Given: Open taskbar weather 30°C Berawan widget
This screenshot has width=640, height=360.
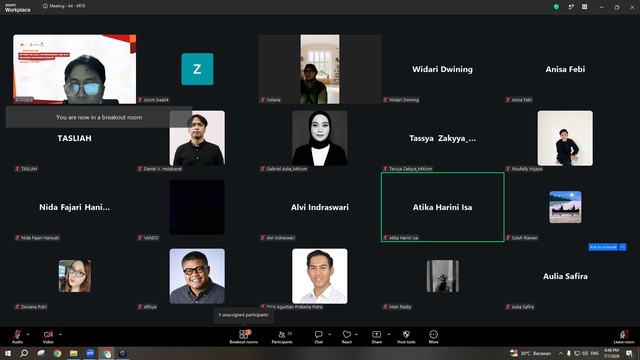Looking at the screenshot, I should click(531, 353).
